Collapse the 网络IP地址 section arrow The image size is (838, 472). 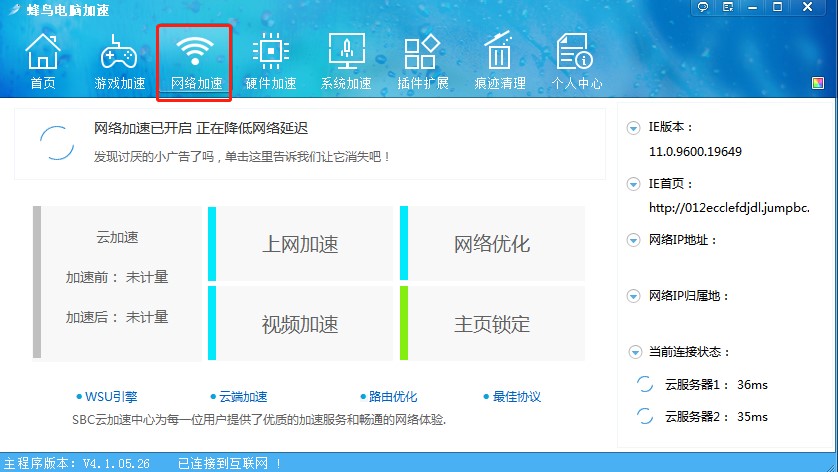tap(633, 240)
